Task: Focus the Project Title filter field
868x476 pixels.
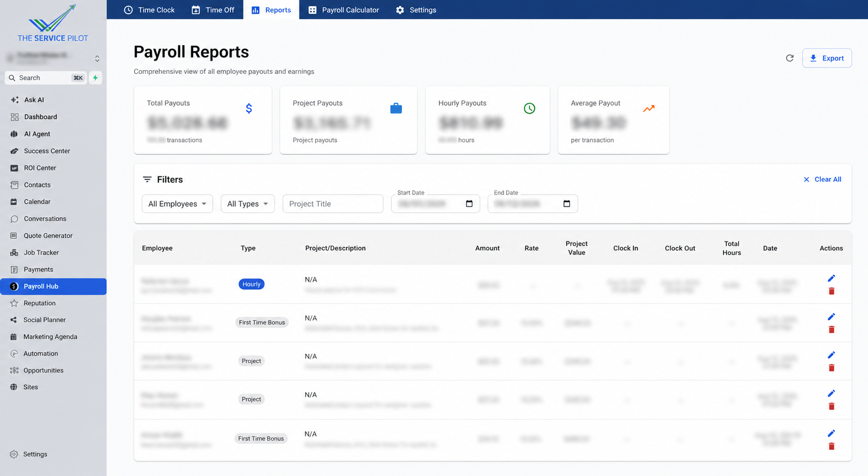Action: [333, 203]
